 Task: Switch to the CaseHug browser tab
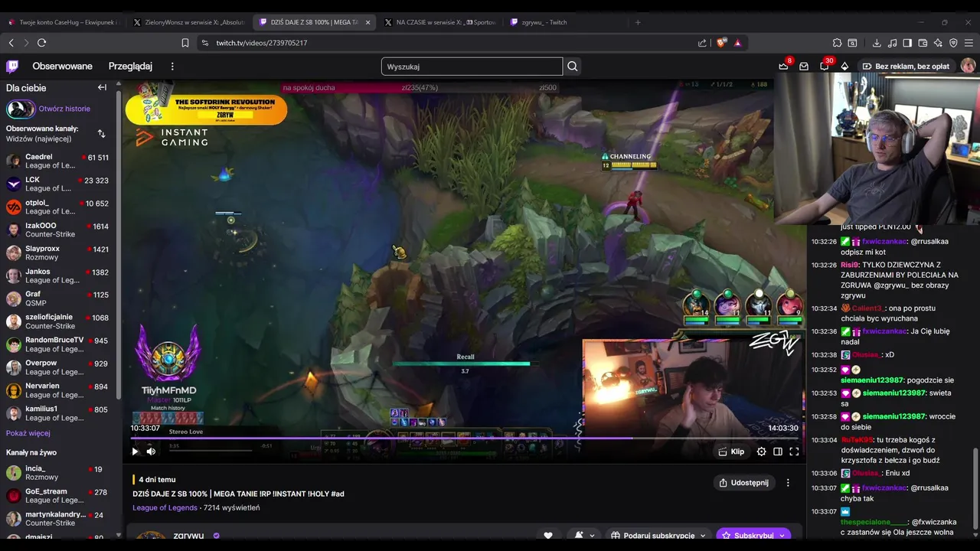pos(63,22)
